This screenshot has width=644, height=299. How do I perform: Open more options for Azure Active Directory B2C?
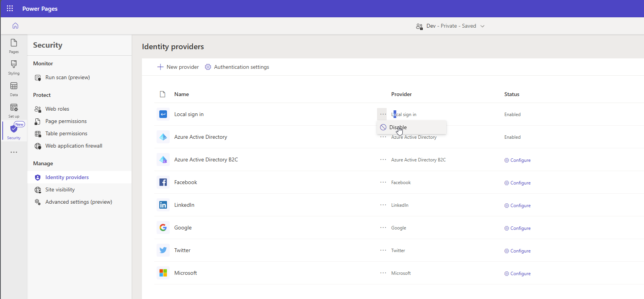click(383, 159)
